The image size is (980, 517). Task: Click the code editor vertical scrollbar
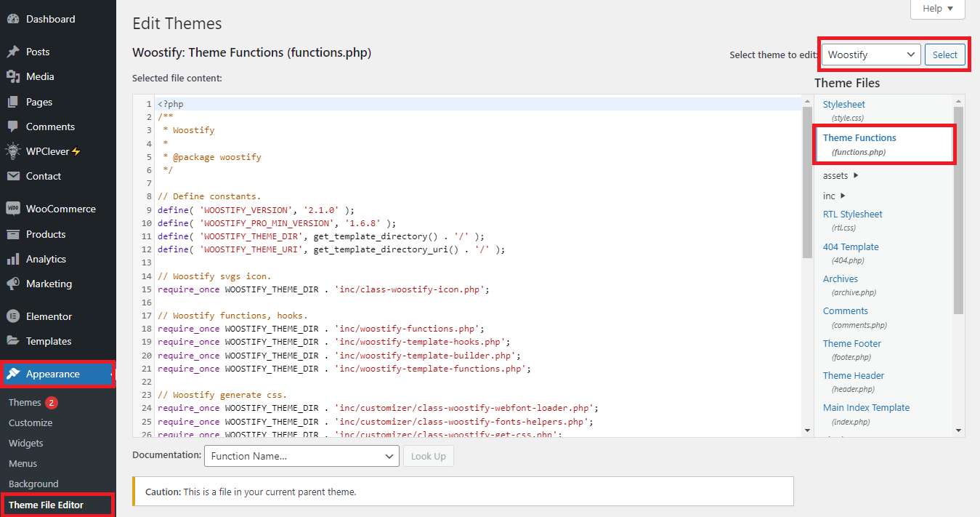click(x=807, y=182)
